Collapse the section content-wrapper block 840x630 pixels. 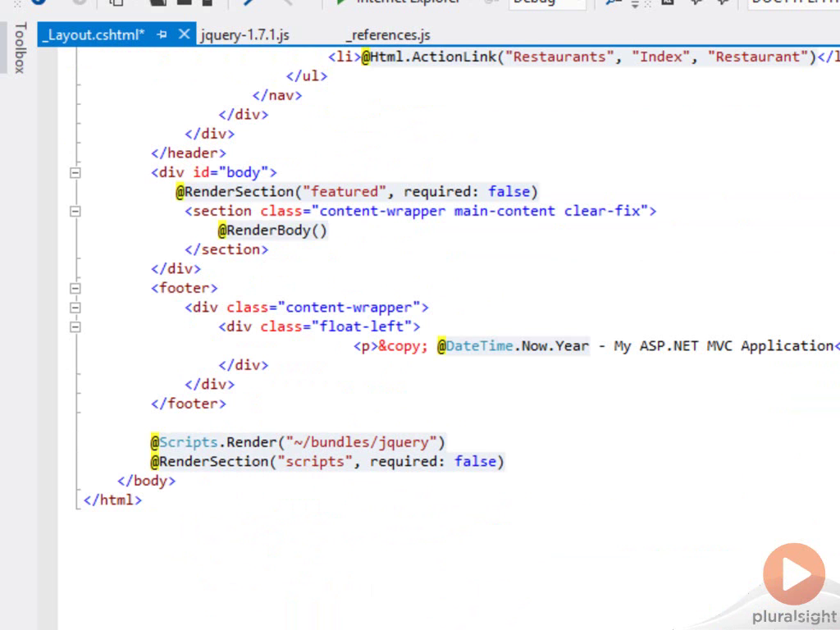[75, 212]
